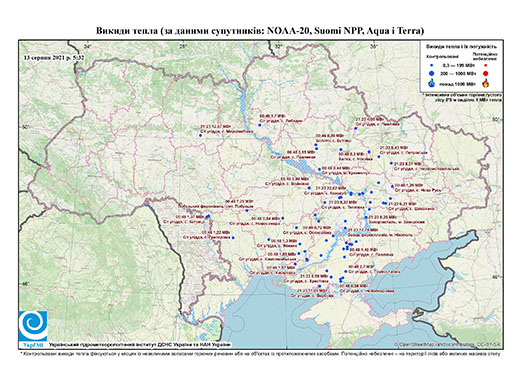Click the large red circle legend swatch
Screen dimensions: 520x368
click(x=485, y=73)
